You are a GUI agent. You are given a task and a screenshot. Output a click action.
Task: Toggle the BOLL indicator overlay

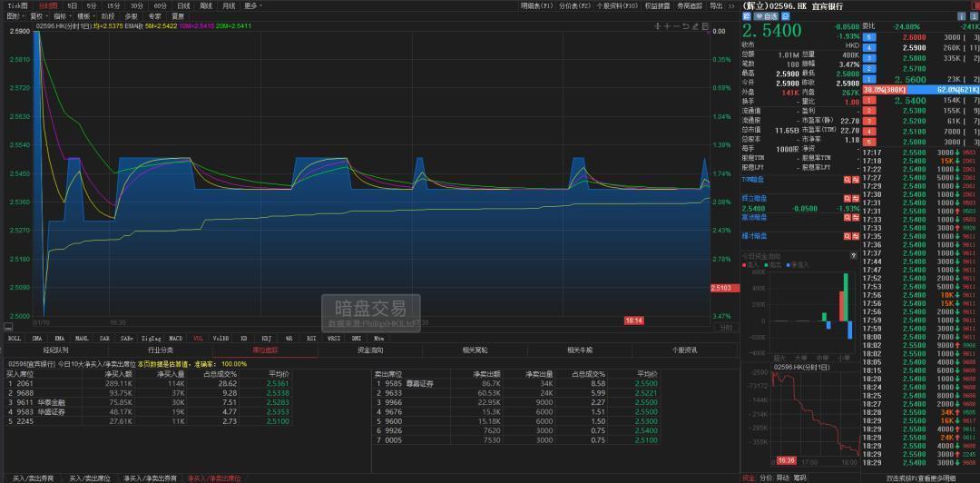(x=15, y=337)
